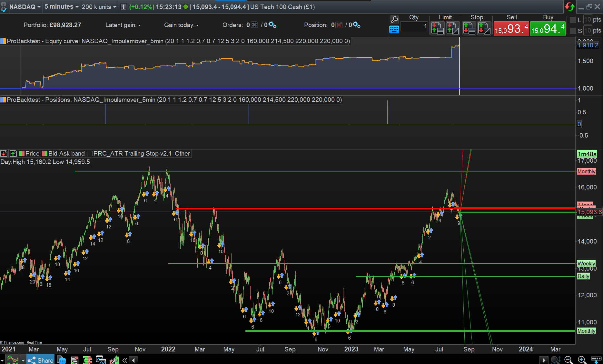603x364 pixels.
Task: Click the L points value field
Action: [588, 20]
